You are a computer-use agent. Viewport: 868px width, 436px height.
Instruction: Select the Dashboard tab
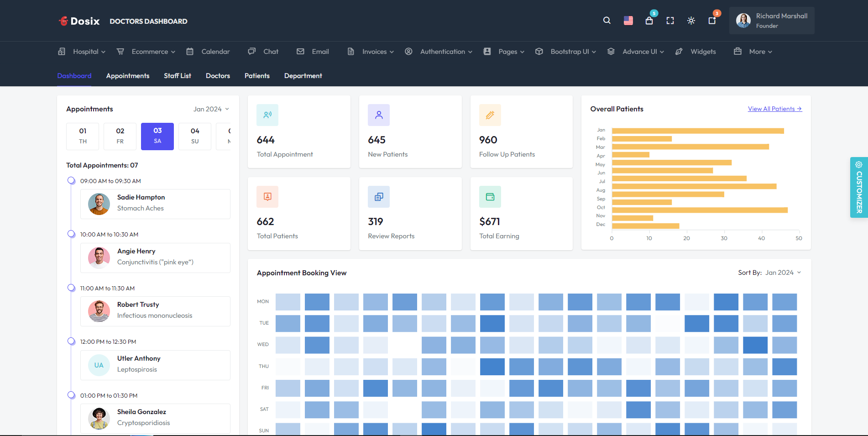(x=74, y=76)
